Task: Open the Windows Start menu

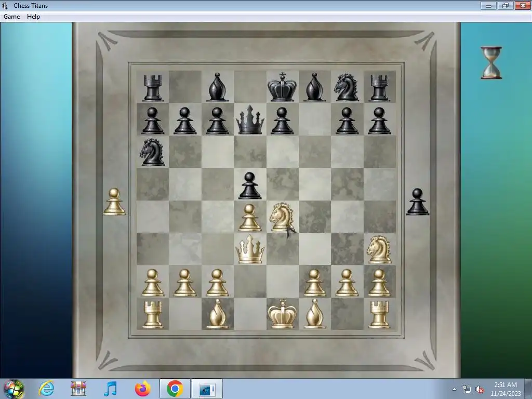Action: [x=14, y=389]
